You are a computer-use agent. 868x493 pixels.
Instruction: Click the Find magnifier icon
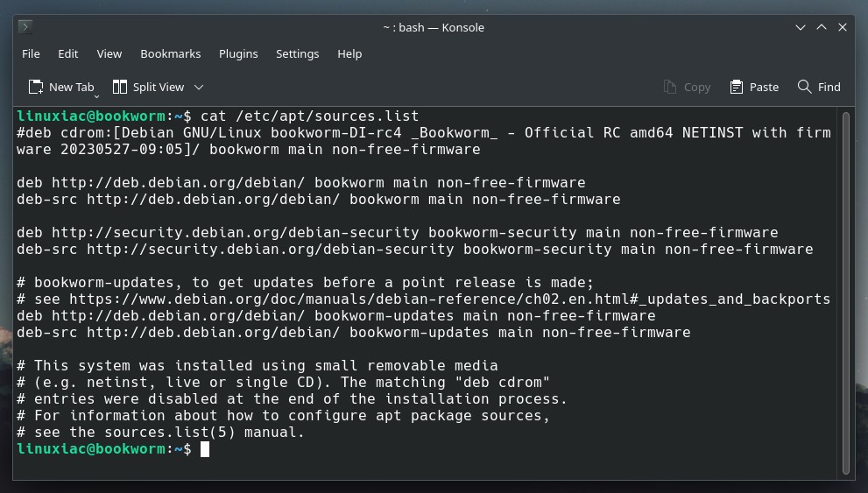click(804, 87)
